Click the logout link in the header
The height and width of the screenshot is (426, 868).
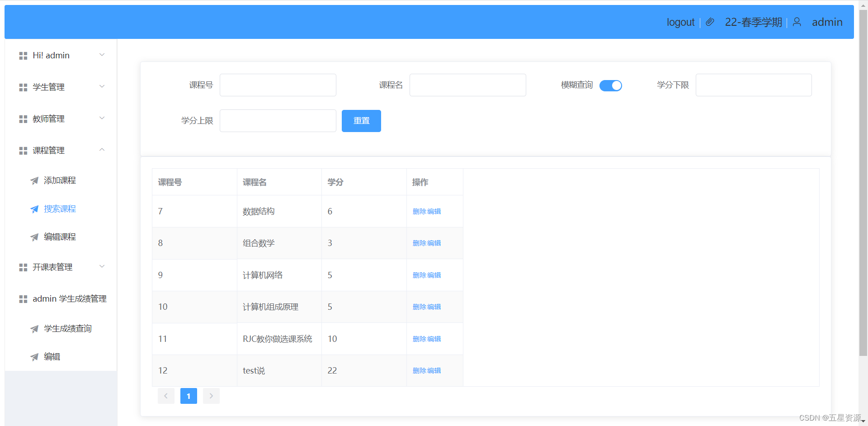(x=680, y=22)
